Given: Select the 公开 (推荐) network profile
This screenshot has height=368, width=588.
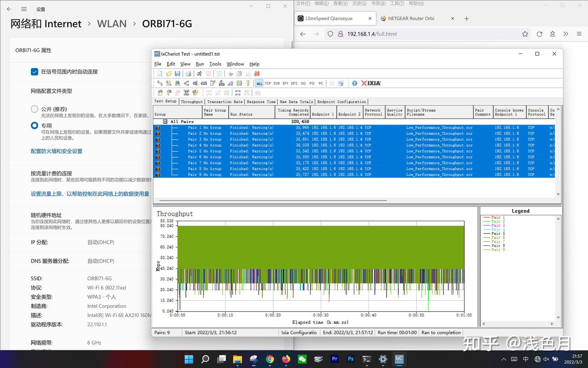Looking at the screenshot, I should click(x=34, y=109).
